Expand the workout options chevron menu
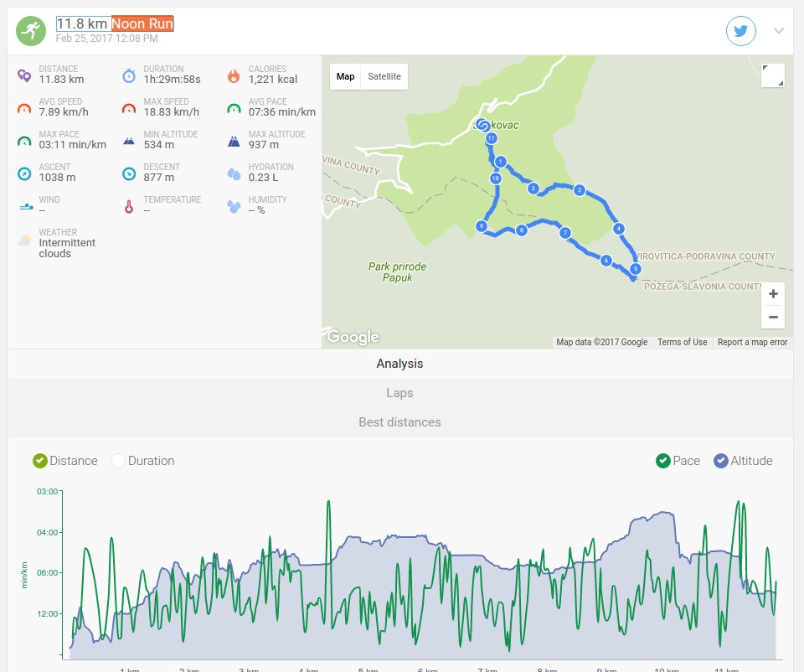Viewport: 804px width, 672px height. pos(779,31)
